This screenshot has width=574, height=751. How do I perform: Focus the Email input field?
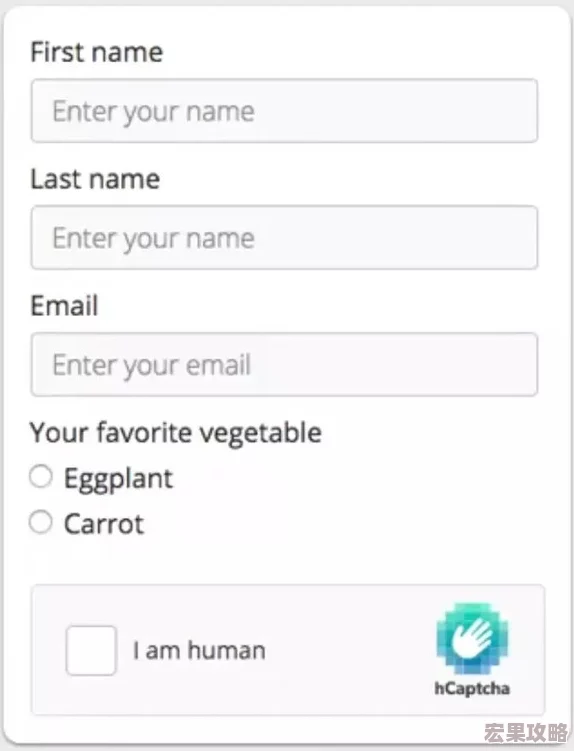coord(284,364)
